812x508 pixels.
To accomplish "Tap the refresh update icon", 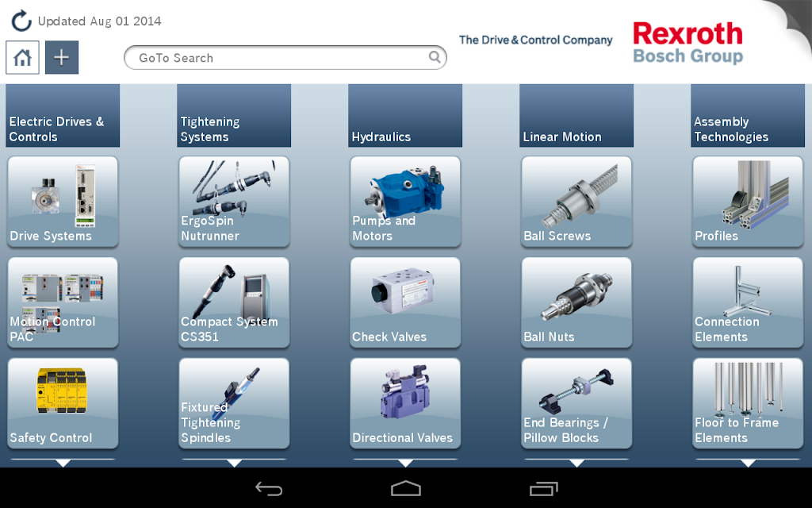I will pos(21,21).
